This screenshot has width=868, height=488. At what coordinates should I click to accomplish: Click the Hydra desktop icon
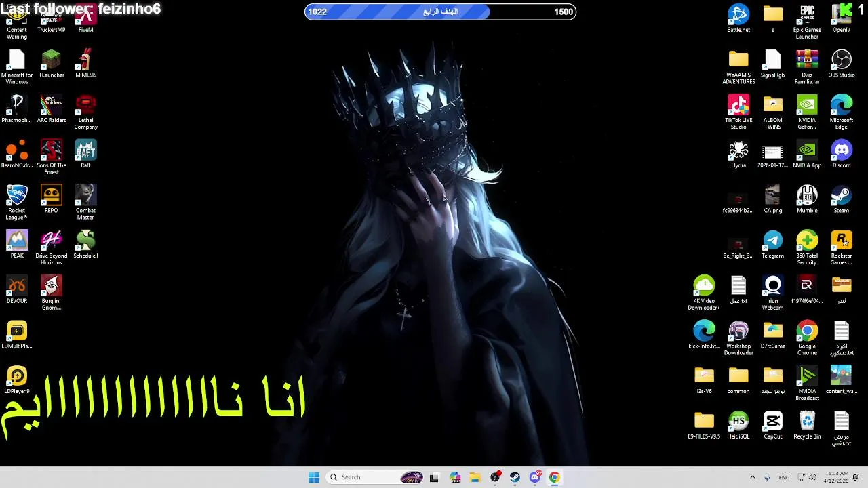click(738, 154)
